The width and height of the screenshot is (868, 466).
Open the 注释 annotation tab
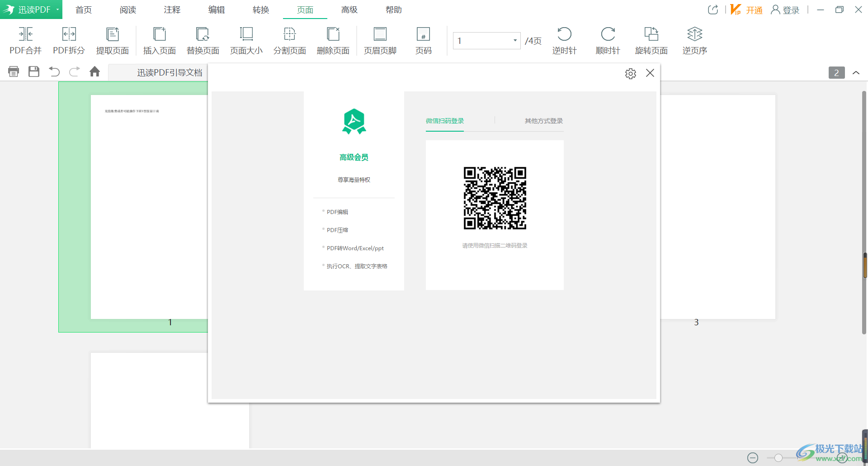172,10
